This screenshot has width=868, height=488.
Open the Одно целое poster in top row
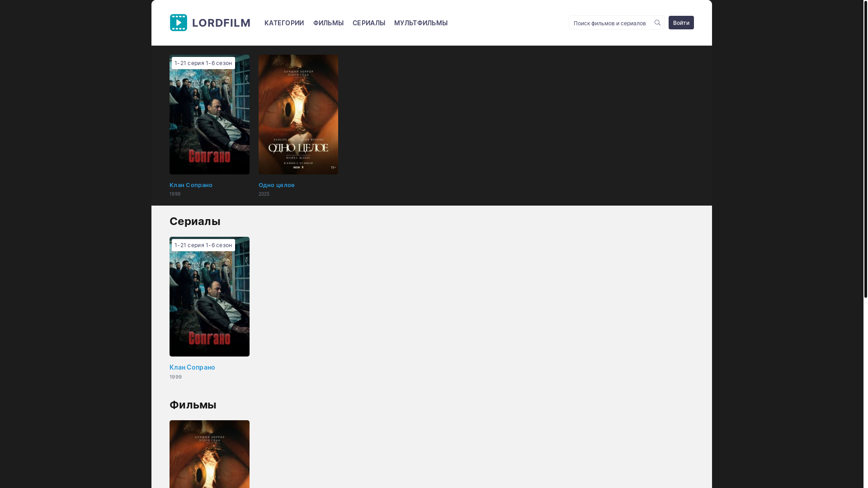pyautogui.click(x=298, y=115)
